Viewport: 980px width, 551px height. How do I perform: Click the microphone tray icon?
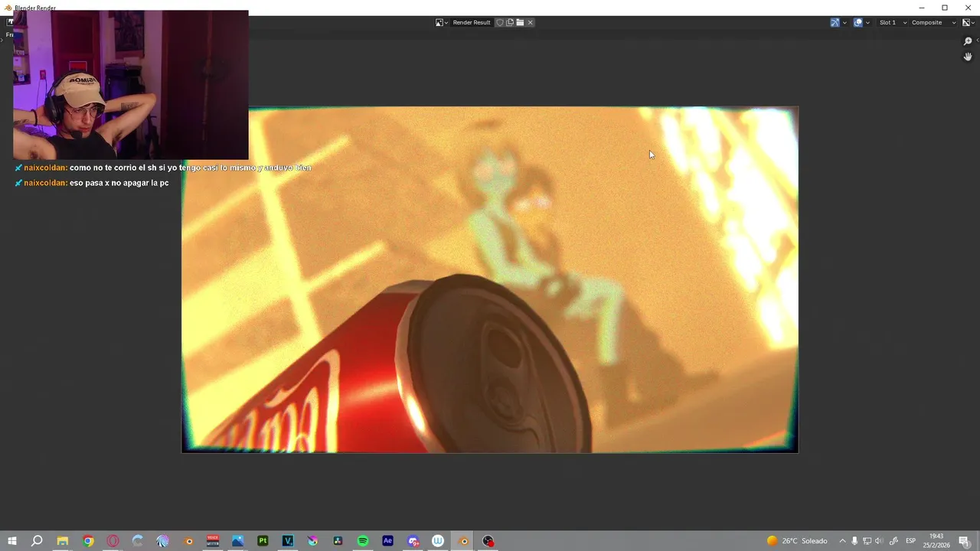[854, 541]
